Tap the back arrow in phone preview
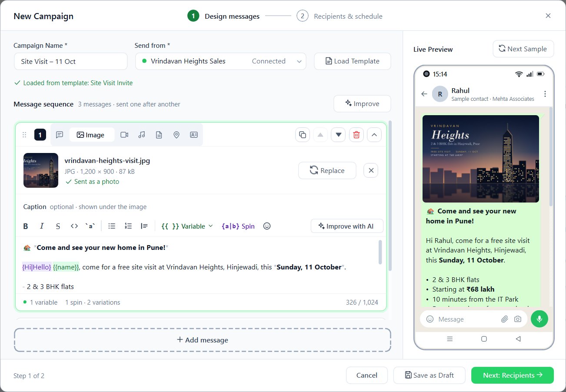566x392 pixels. pyautogui.click(x=424, y=94)
